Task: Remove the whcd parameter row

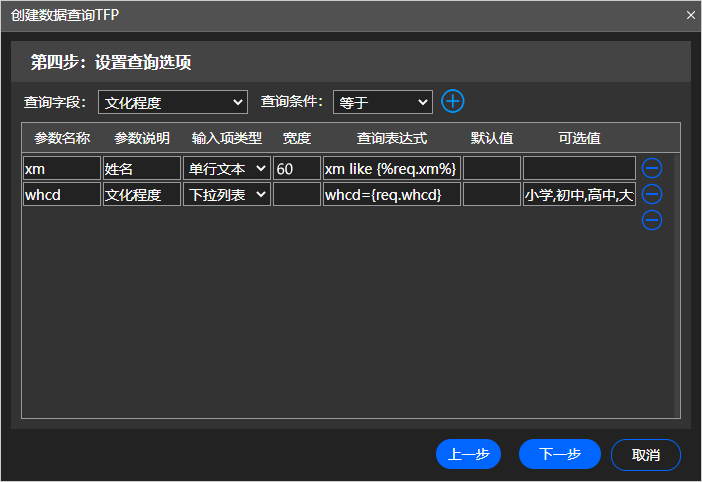Action: tap(652, 194)
